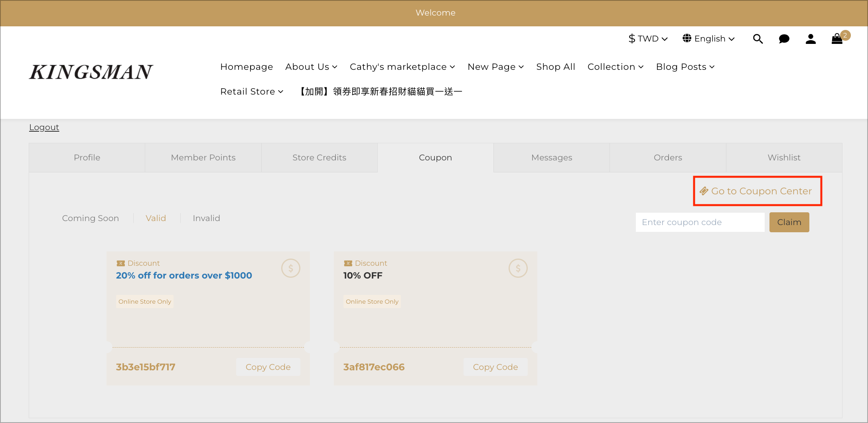Select the Coupon tab

[x=436, y=158]
